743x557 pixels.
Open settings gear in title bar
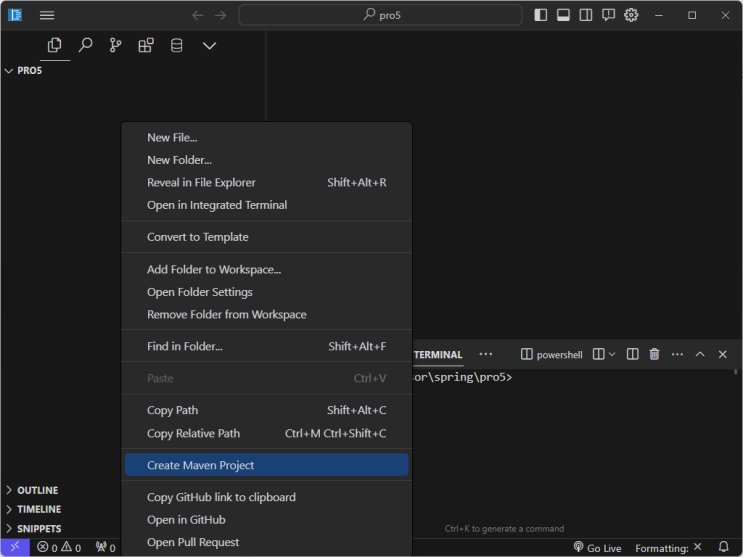click(x=631, y=15)
